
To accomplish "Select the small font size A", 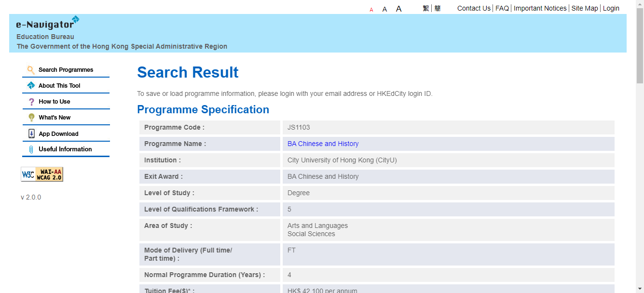I will click(371, 10).
